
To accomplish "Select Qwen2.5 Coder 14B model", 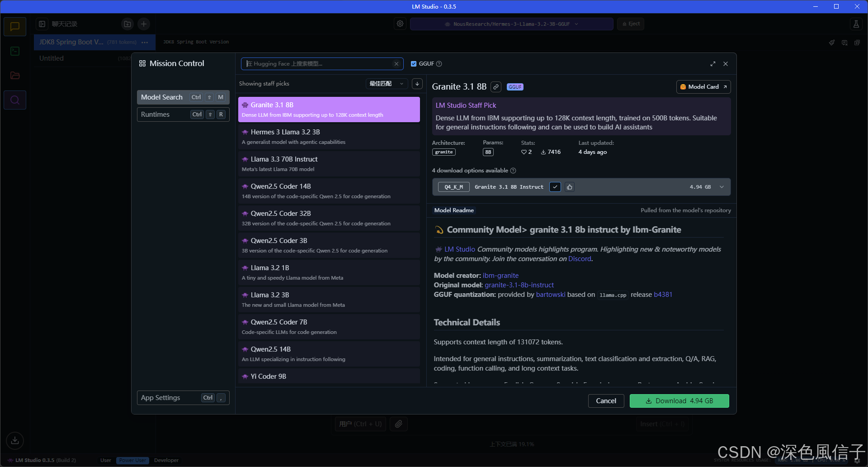I will (329, 191).
